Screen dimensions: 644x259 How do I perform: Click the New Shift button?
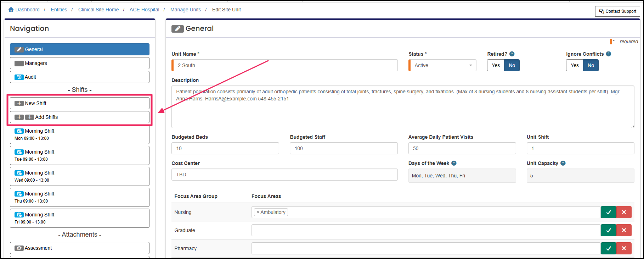coord(80,103)
